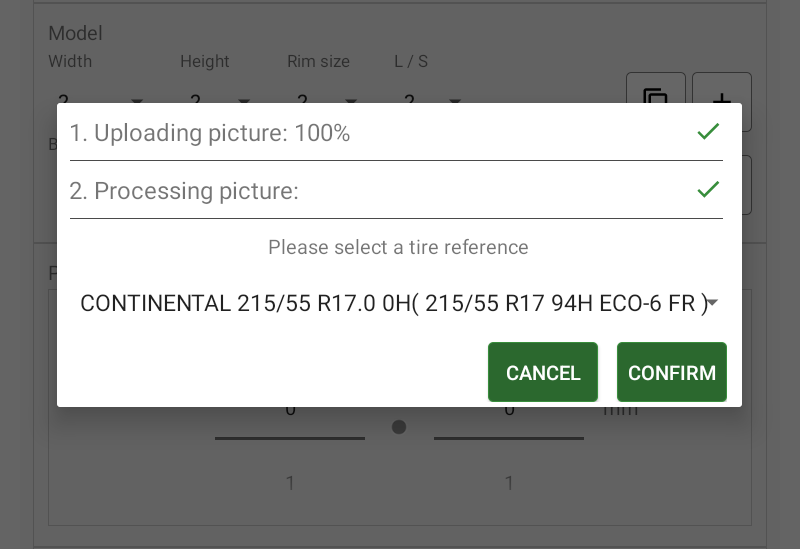
Task: Click the mm unit label
Action: tap(620, 409)
